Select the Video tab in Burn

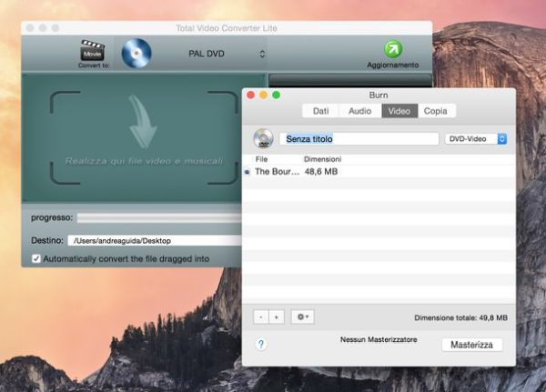[x=399, y=111]
